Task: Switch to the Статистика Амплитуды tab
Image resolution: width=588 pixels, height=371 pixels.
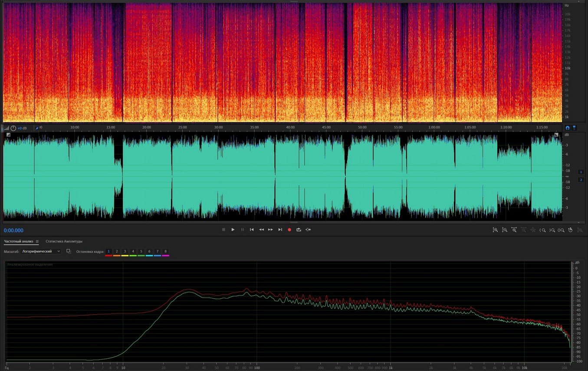Action: coord(64,241)
